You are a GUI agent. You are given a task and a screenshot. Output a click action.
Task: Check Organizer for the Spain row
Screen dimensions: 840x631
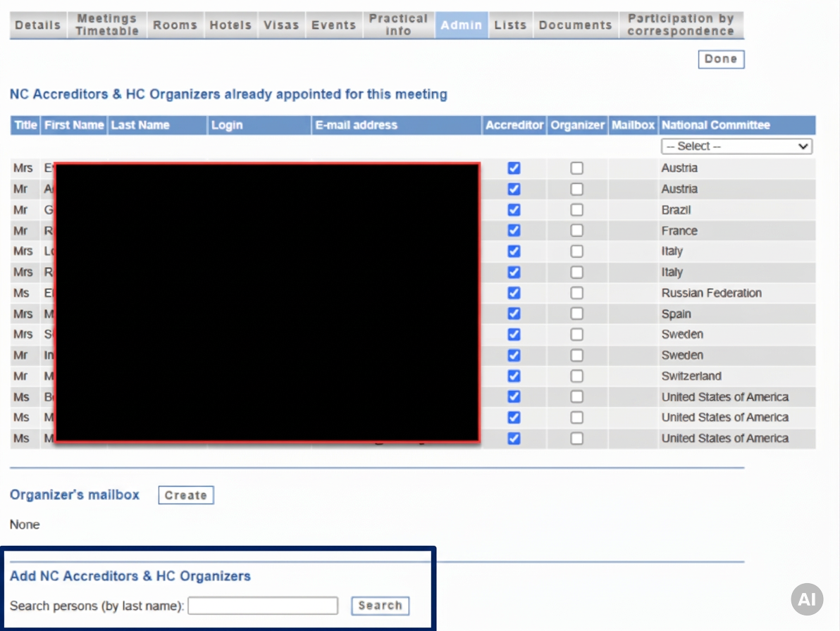click(x=577, y=313)
